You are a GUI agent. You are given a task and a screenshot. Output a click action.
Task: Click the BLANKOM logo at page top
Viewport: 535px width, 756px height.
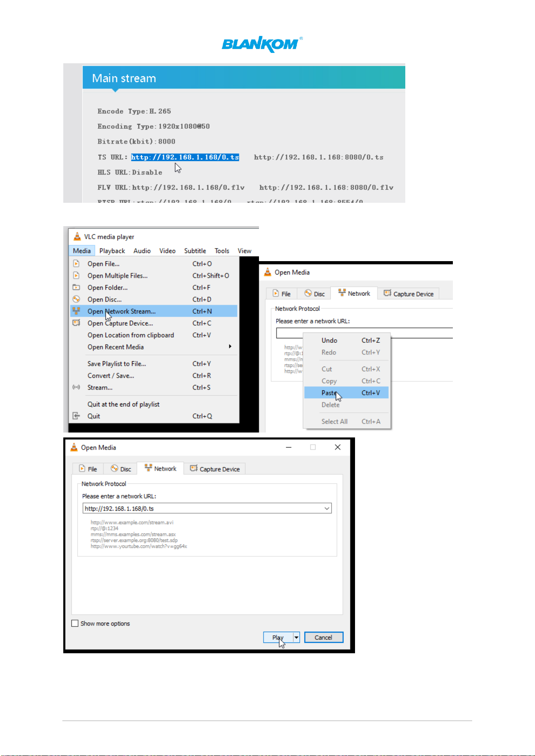tap(262, 44)
